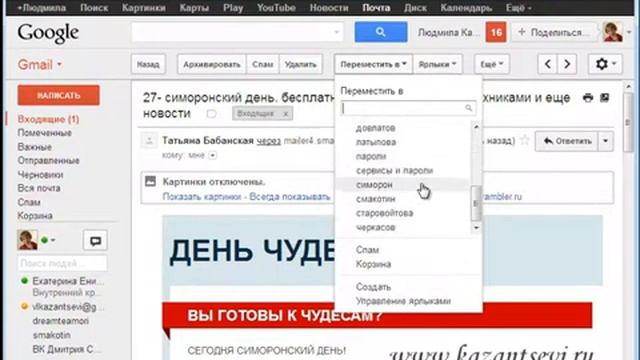Viewport: 640px width, 360px height.
Task: Click the Поиск людей chat search field
Action: 62,263
